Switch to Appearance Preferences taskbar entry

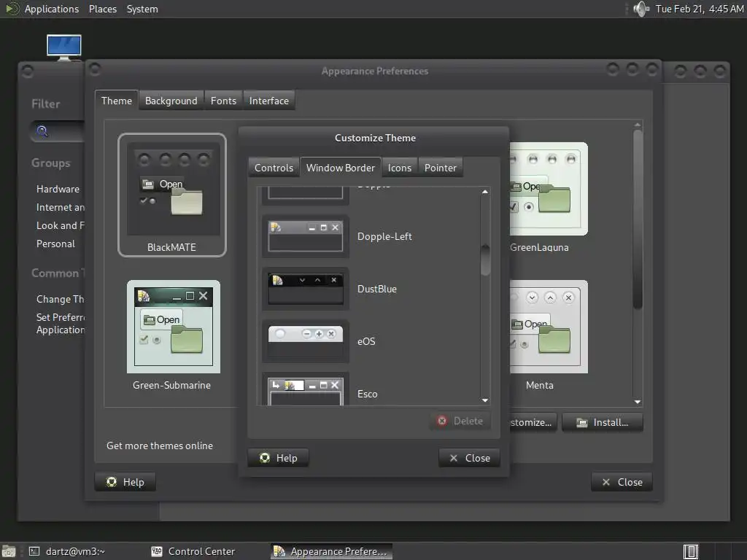[x=332, y=551]
